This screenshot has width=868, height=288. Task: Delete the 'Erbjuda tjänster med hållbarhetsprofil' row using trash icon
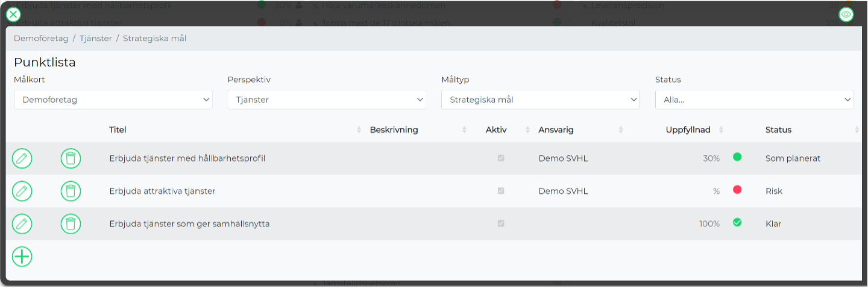click(71, 158)
